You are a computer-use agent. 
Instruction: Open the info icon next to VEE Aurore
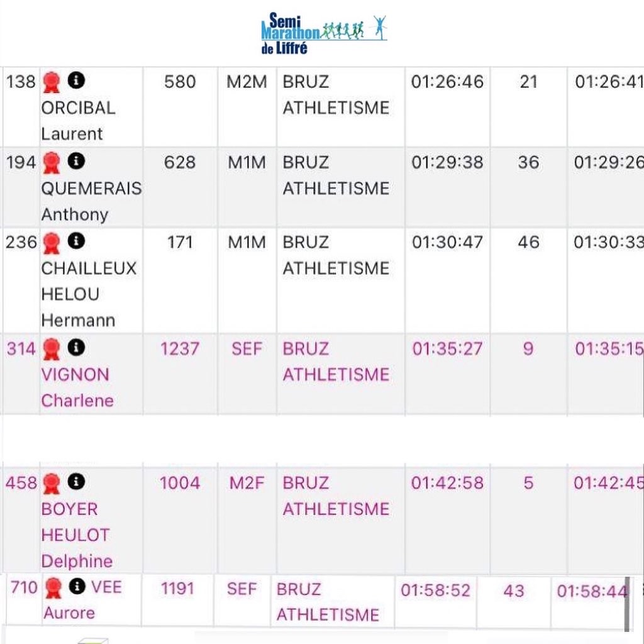(77, 587)
